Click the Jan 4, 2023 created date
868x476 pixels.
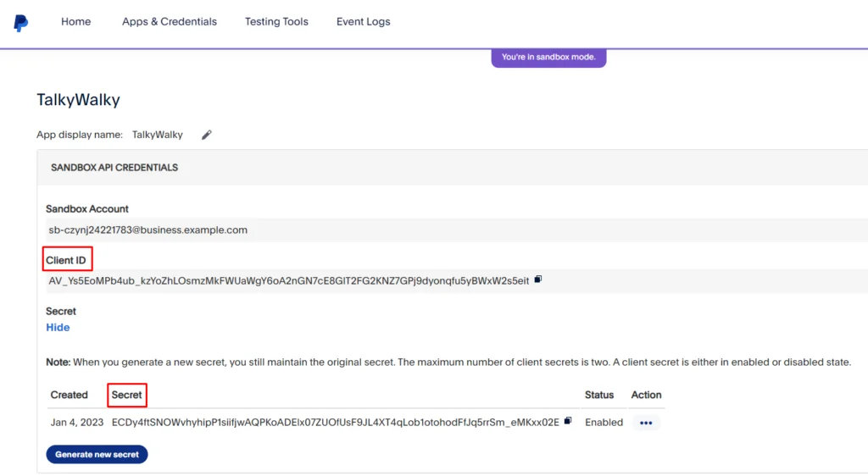[77, 423]
